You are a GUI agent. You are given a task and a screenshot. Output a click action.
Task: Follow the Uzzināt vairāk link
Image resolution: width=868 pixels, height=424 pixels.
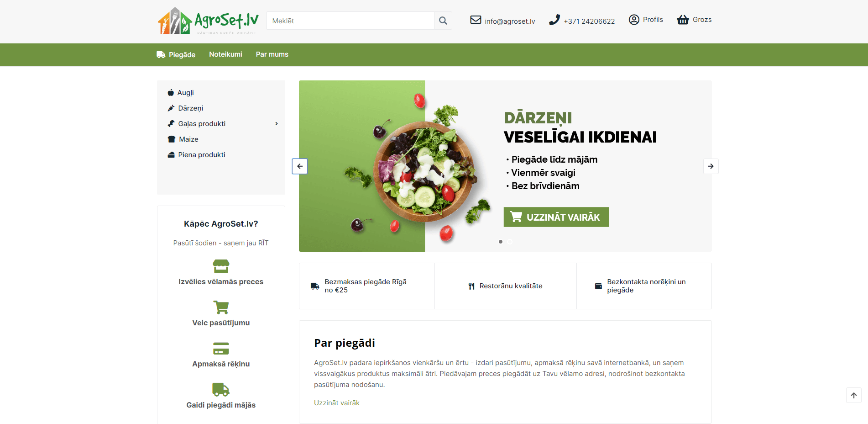coord(337,403)
